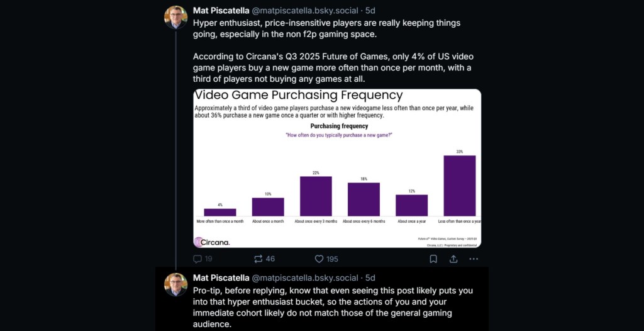Click the @matpiscatella.bsky.social handle on first post

coord(304,11)
